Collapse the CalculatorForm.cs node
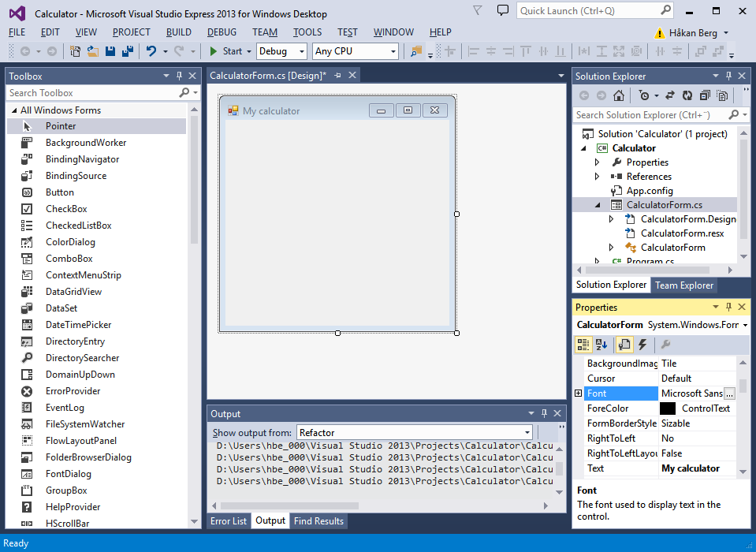This screenshot has width=756, height=552. coord(598,205)
